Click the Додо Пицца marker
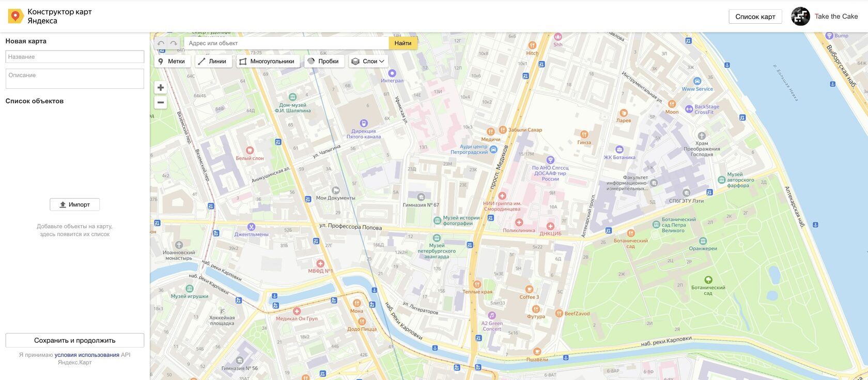868x380 pixels. (x=362, y=322)
